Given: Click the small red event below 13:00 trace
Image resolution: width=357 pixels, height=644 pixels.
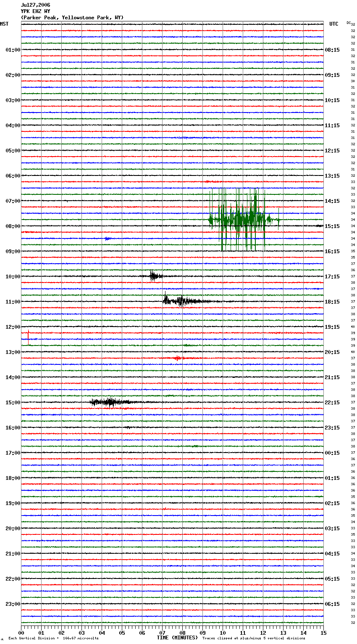Looking at the screenshot, I should point(178,358).
